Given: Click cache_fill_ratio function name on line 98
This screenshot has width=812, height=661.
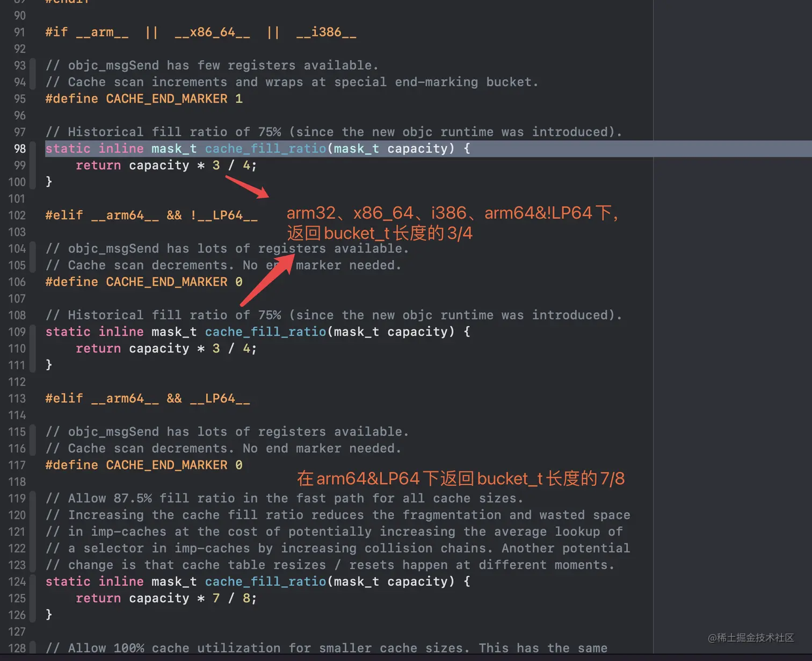Looking at the screenshot, I should click(266, 149).
